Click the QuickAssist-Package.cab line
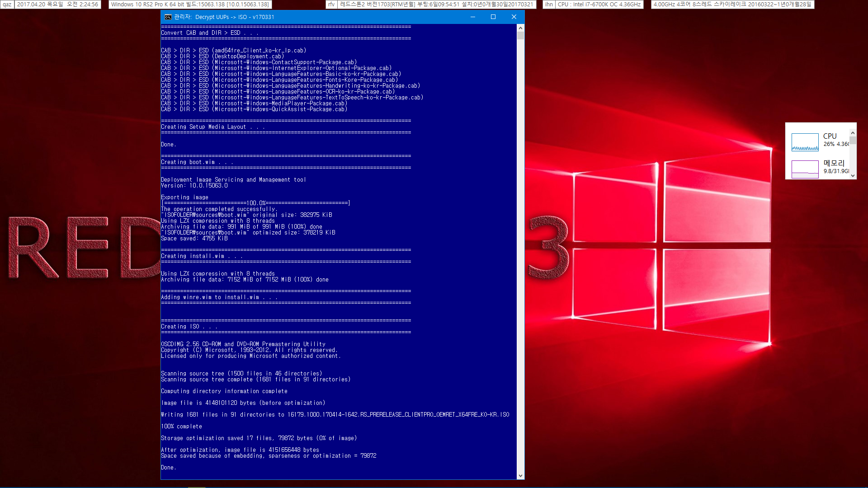This screenshot has height=488, width=868. tap(254, 109)
